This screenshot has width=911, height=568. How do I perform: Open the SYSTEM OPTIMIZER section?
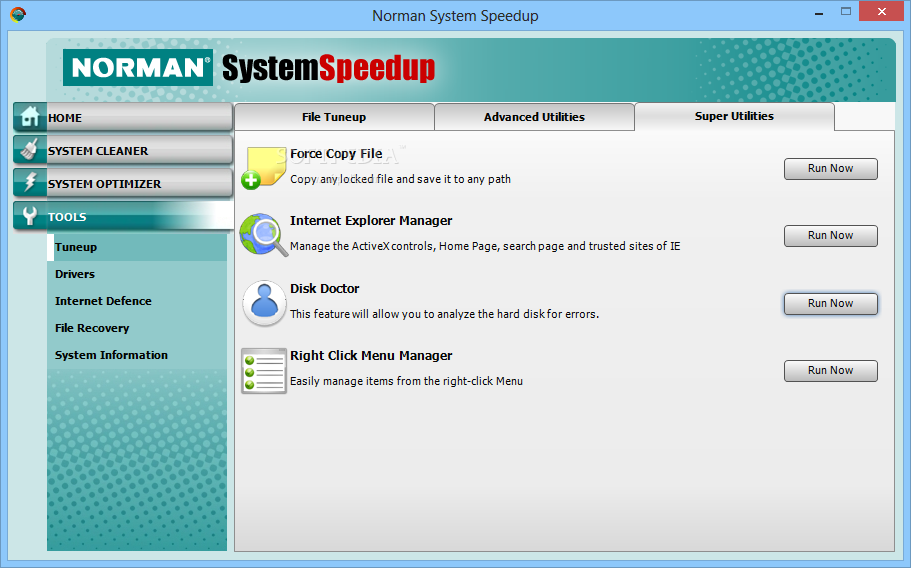pyautogui.click(x=123, y=184)
